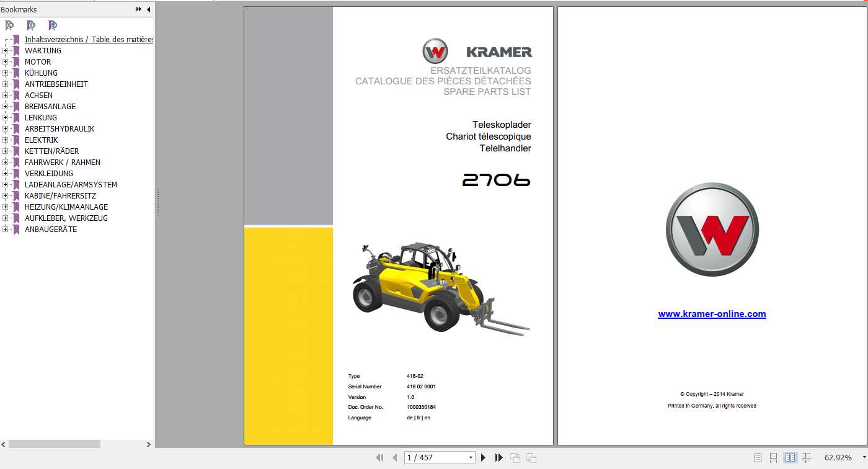This screenshot has width=868, height=469.
Task: Expand the HEIZUNG/KLIMAANLAGE bookmark node
Action: tap(5, 207)
